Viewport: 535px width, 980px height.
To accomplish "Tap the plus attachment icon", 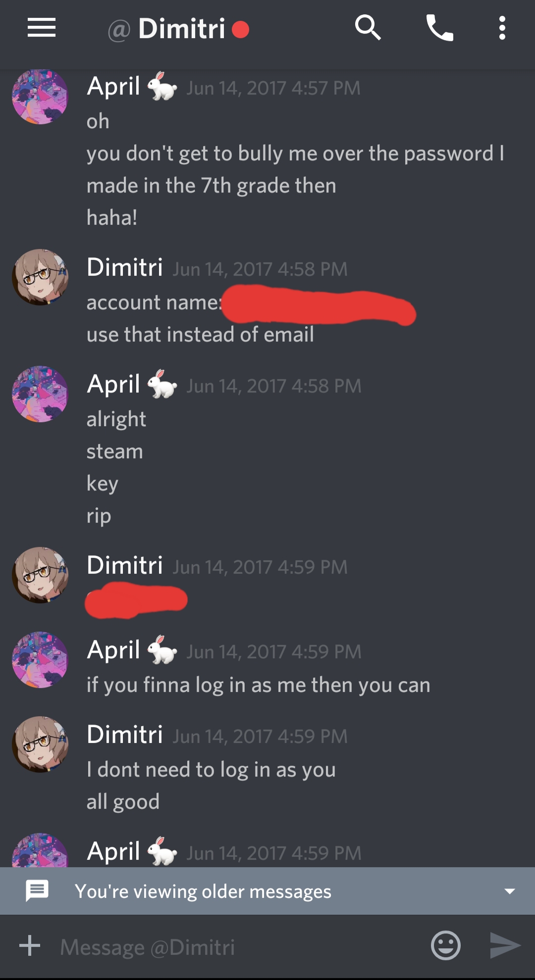I will pyautogui.click(x=30, y=945).
